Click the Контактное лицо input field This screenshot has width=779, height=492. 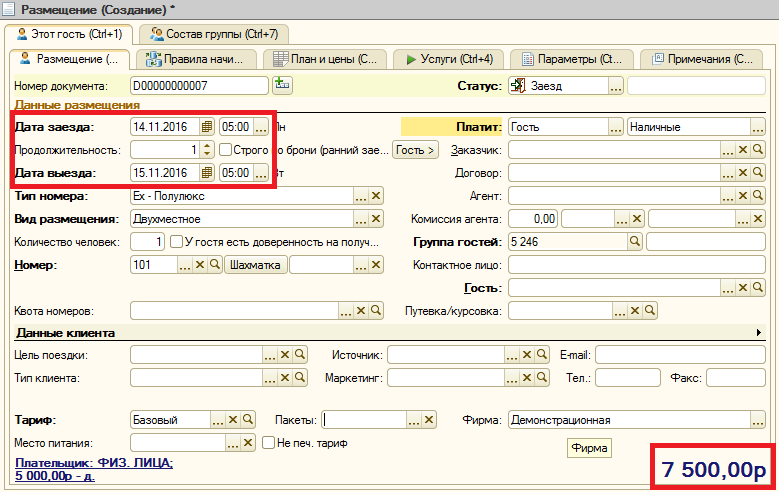(x=636, y=264)
